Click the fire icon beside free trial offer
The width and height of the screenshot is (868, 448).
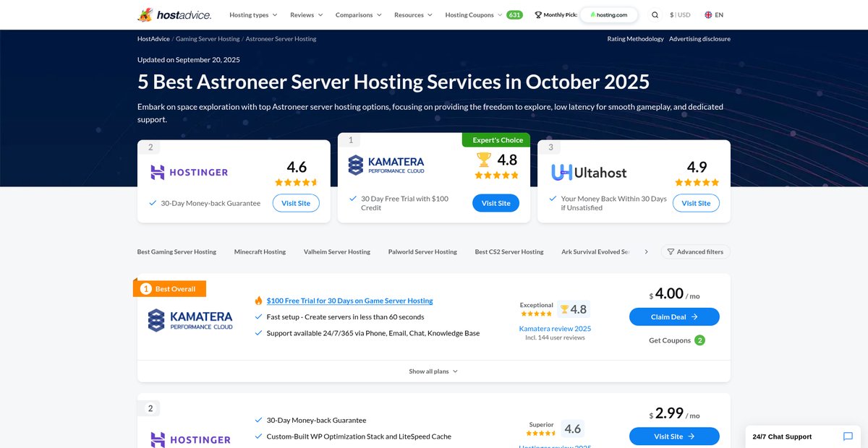(258, 301)
